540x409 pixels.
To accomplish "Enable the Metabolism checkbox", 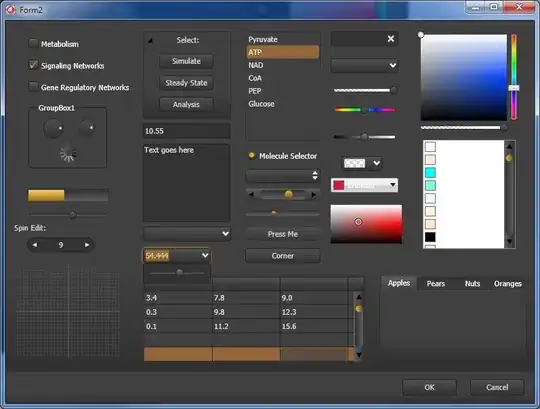I will pyautogui.click(x=33, y=43).
